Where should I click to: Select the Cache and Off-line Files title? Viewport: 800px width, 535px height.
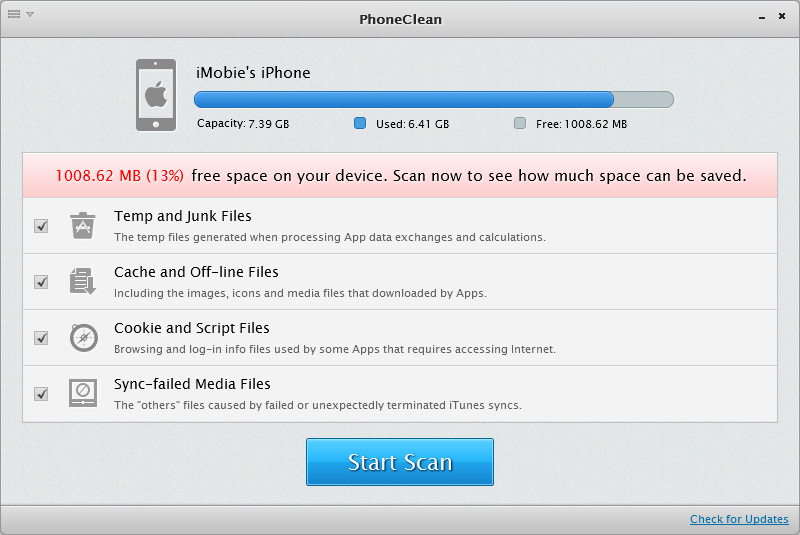coord(196,272)
